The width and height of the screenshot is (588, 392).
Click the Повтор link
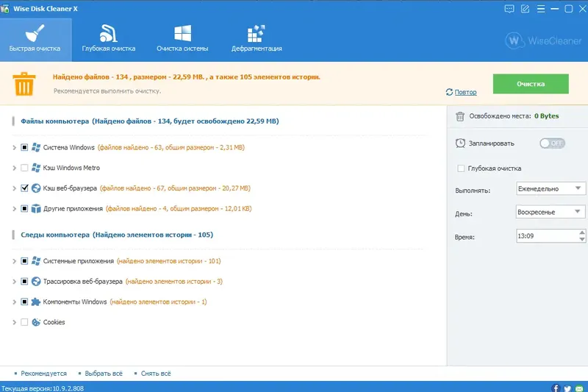point(465,92)
